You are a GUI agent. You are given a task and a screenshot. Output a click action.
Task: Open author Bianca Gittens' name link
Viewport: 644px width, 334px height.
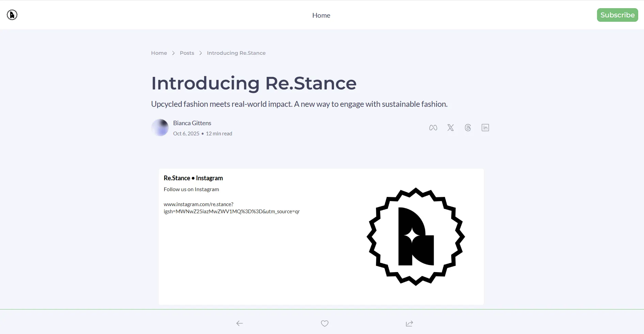[x=192, y=123]
